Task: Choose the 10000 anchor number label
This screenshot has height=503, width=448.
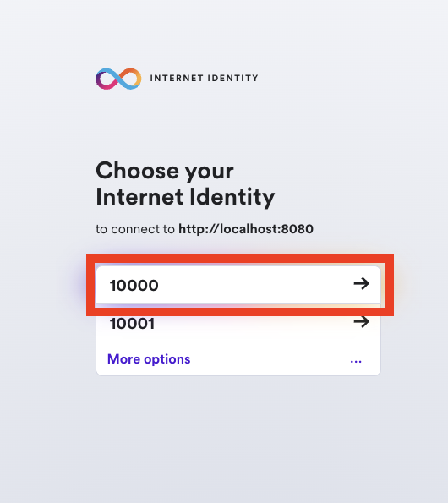Action: (134, 285)
